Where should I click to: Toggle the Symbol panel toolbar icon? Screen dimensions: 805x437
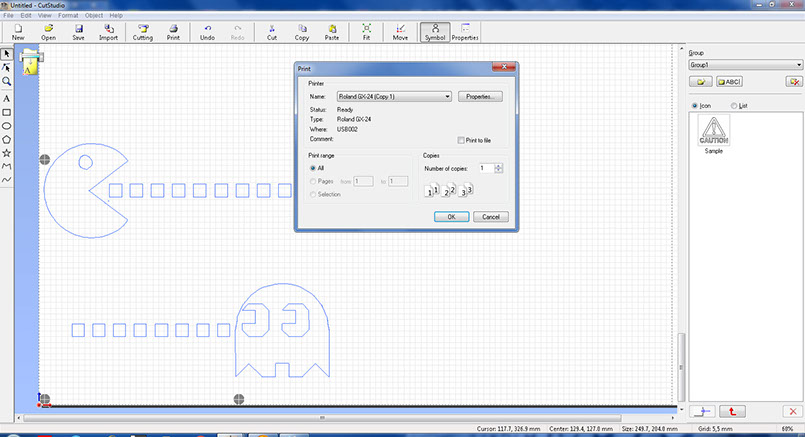click(x=435, y=32)
